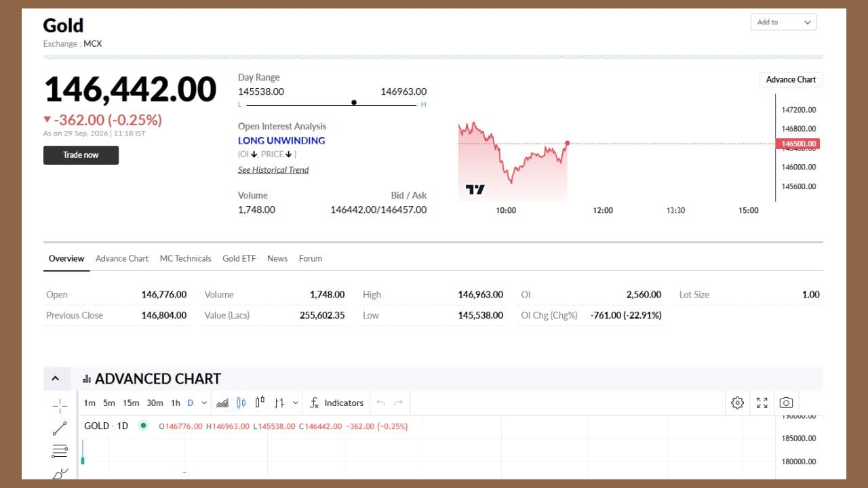Click the bar-chart icon beside ADVANCED CHART

coord(87,379)
